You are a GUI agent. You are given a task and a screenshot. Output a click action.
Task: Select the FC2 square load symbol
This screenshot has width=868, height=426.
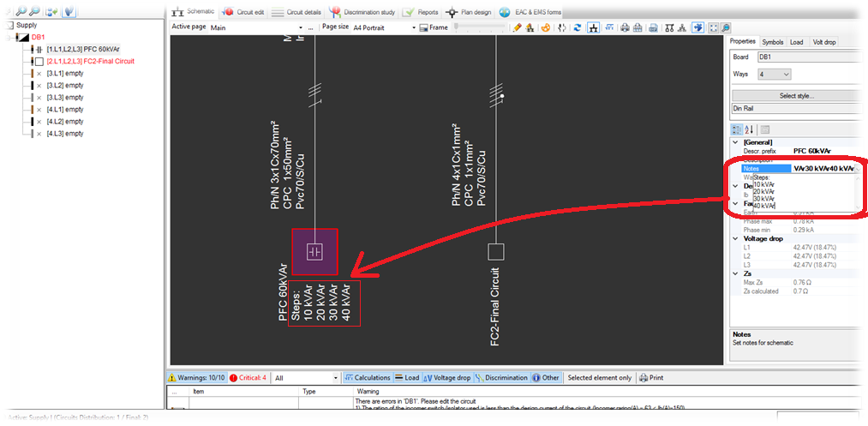[495, 252]
